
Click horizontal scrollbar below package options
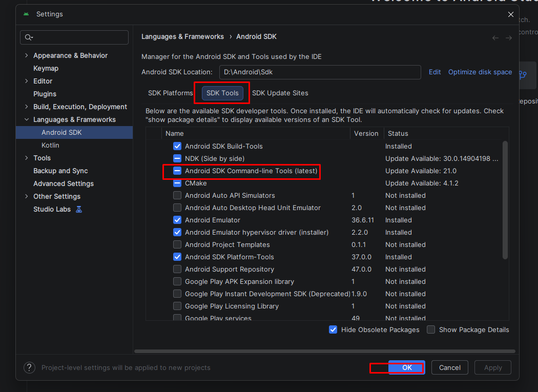point(325,351)
